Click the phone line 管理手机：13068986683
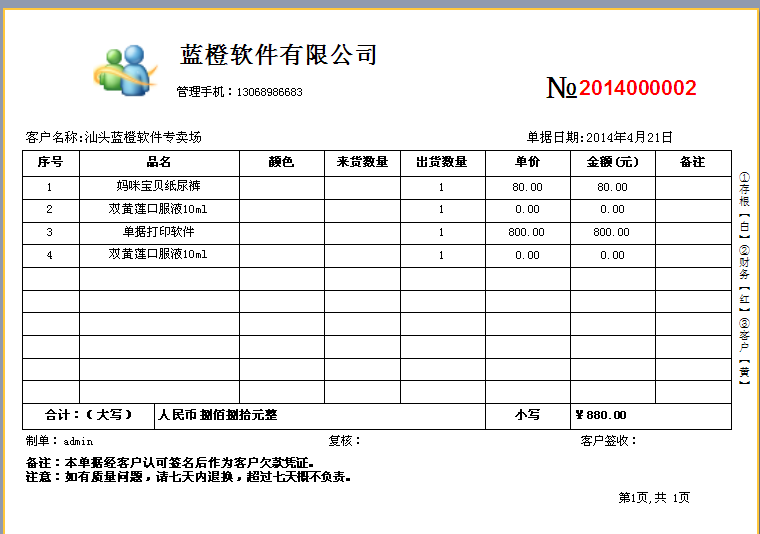The height and width of the screenshot is (534, 760). [x=239, y=92]
